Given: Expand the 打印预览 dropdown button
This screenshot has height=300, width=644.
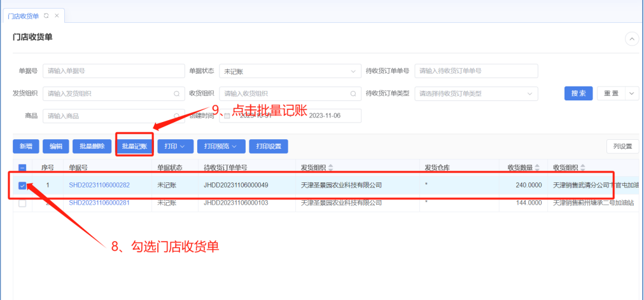Looking at the screenshot, I should pos(220,146).
